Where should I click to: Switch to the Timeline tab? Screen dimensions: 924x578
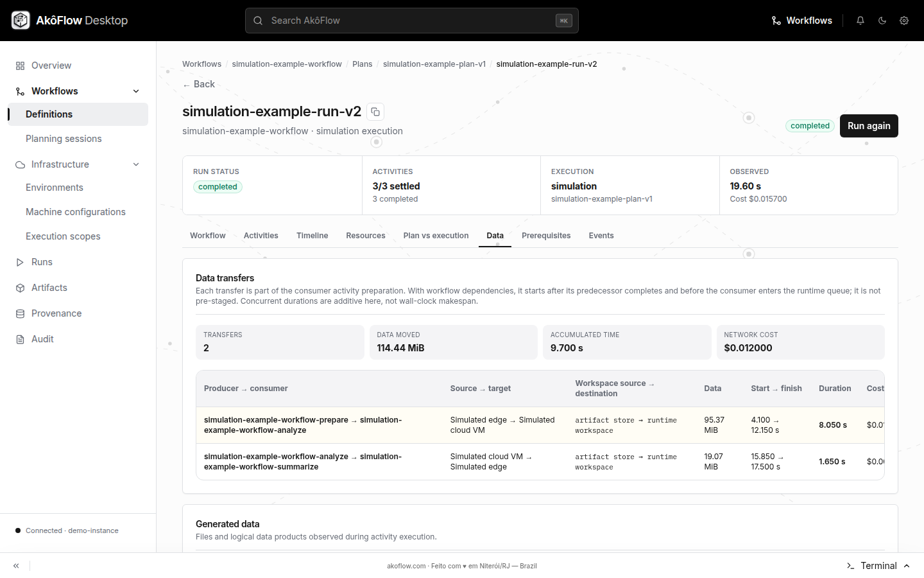312,236
